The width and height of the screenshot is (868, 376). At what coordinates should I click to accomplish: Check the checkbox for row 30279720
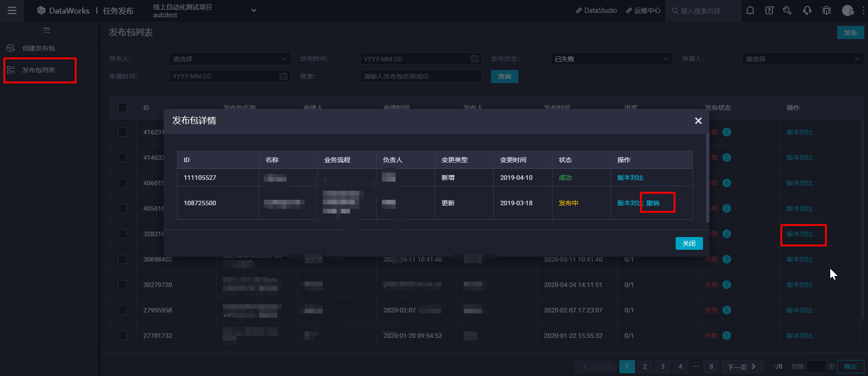point(122,285)
